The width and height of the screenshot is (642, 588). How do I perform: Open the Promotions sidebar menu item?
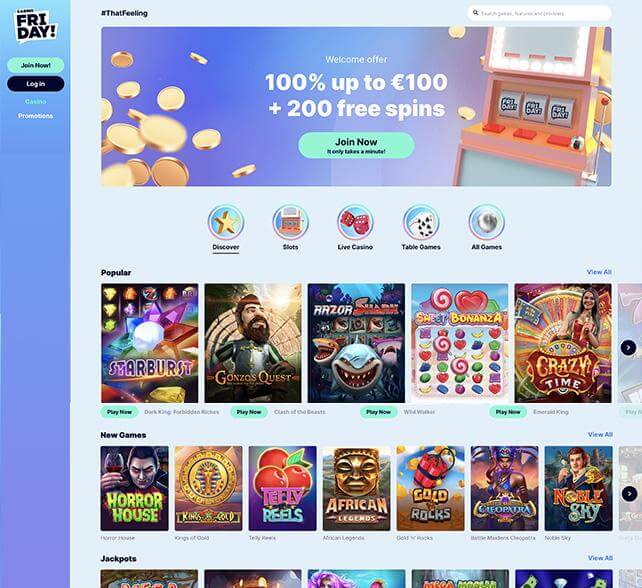coord(36,116)
